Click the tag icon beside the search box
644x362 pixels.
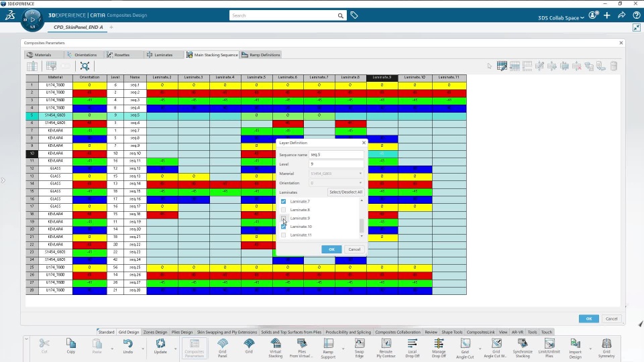pos(354,15)
